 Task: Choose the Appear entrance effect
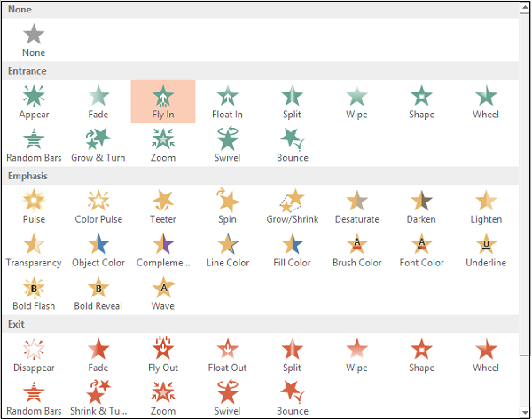pyautogui.click(x=34, y=101)
